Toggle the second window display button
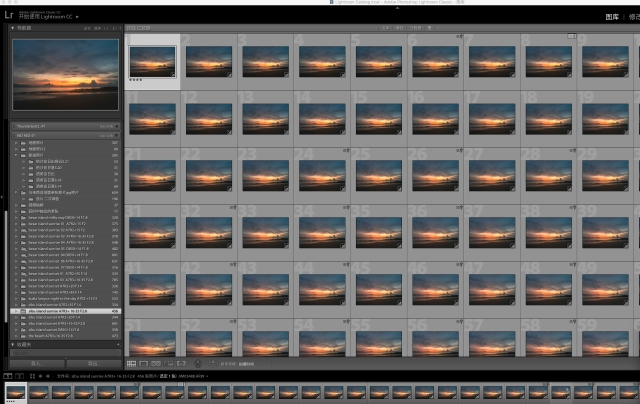The width and height of the screenshot is (640, 404). click(x=19, y=376)
